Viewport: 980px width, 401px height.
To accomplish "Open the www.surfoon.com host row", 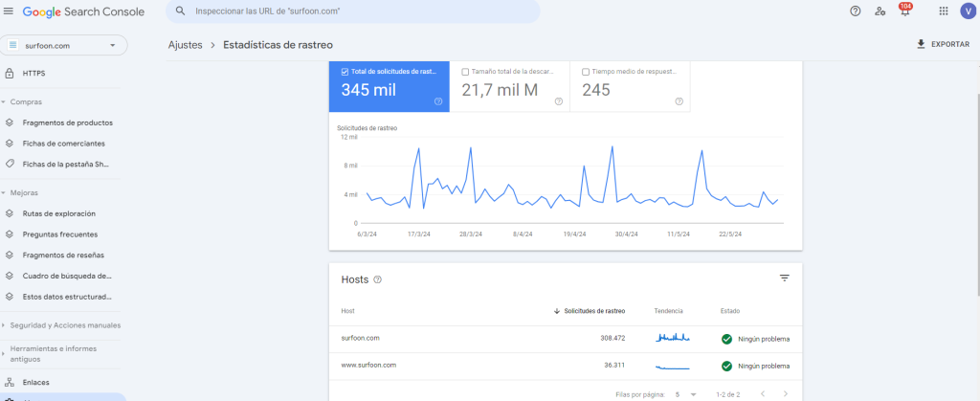I will click(x=368, y=365).
